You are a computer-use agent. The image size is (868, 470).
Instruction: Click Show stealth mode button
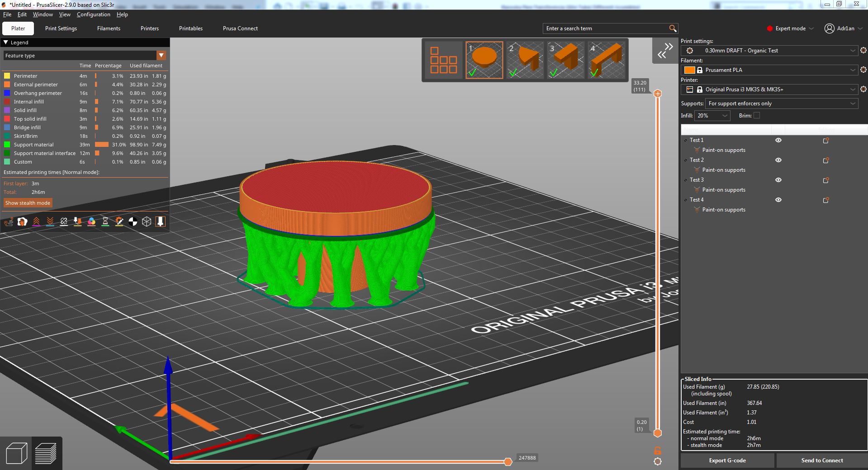click(28, 203)
